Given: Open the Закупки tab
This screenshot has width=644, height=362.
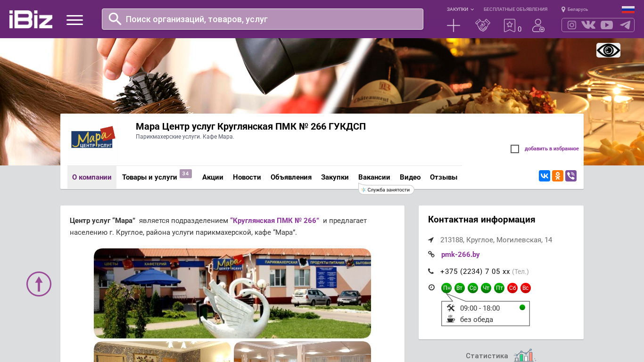Looking at the screenshot, I should 335,177.
